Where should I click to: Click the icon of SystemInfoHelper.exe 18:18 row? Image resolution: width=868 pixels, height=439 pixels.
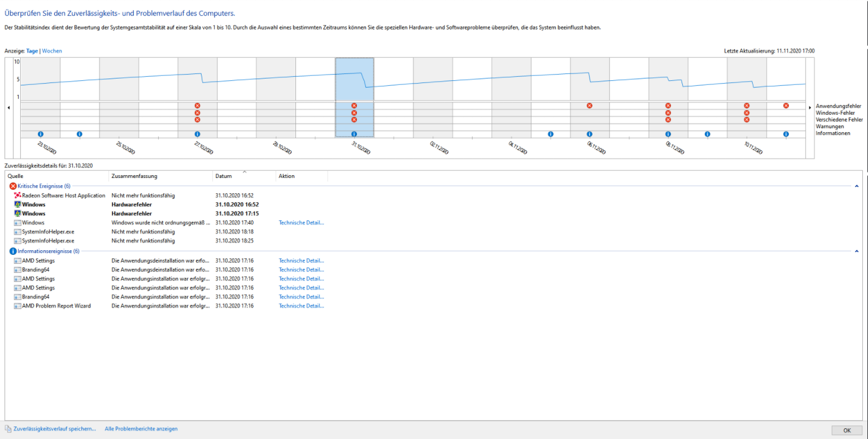(18, 232)
